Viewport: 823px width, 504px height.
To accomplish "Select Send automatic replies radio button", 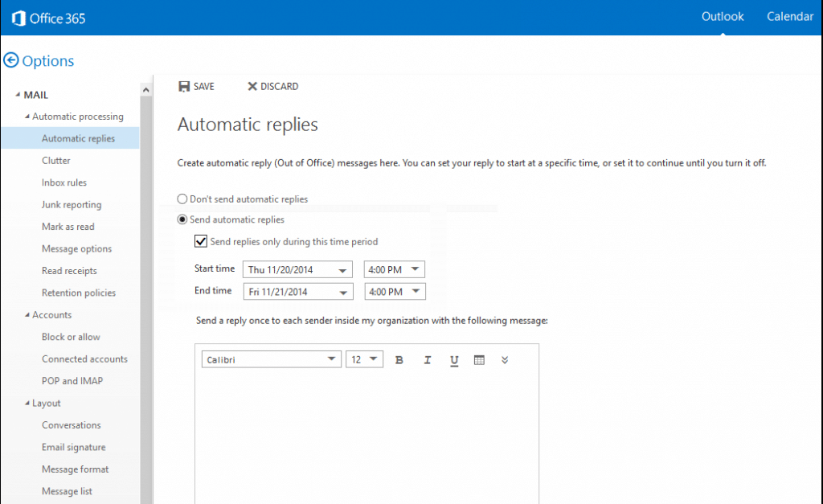I will pos(182,219).
